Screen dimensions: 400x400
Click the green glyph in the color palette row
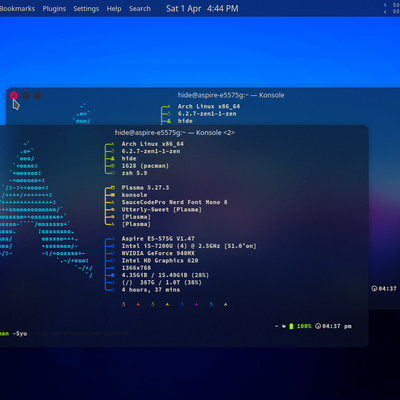[x=153, y=304]
